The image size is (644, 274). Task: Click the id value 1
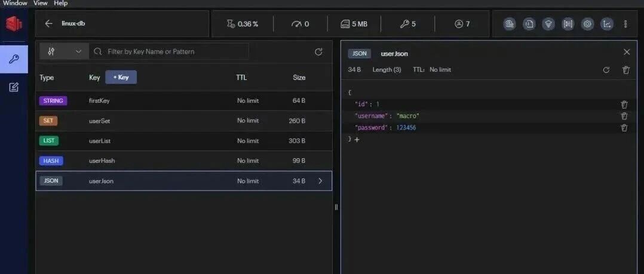(x=378, y=104)
